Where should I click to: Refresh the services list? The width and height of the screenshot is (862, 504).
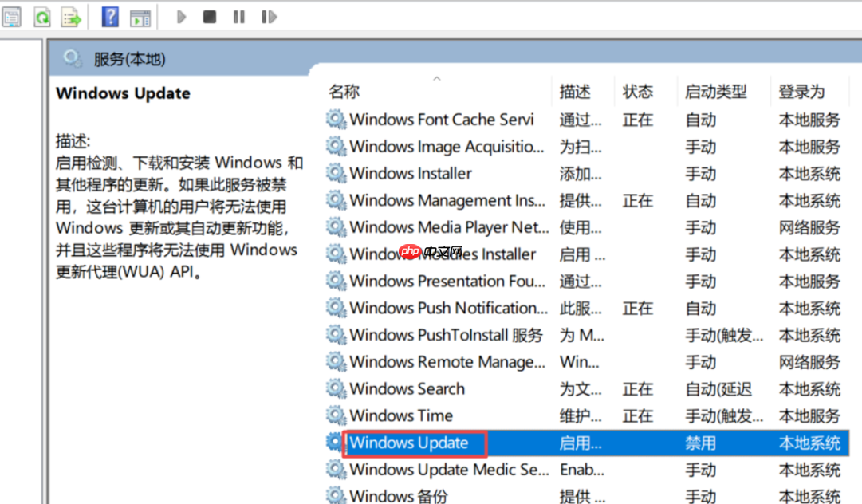(41, 16)
